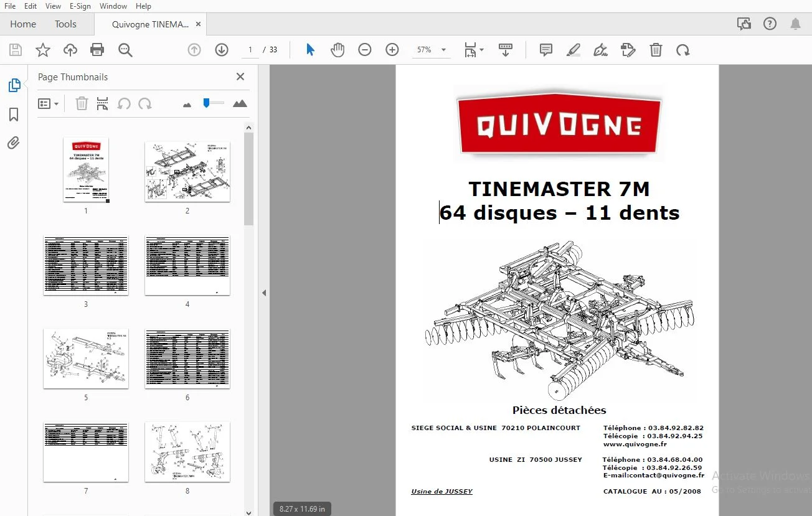Select page 6 thumbnail
This screenshot has width=812, height=516.
coord(187,359)
